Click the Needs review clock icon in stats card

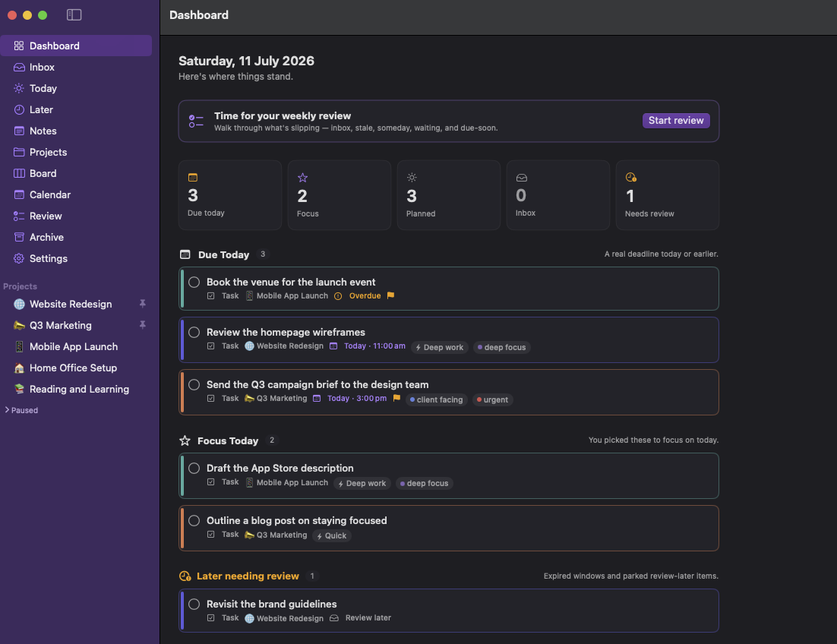point(631,177)
